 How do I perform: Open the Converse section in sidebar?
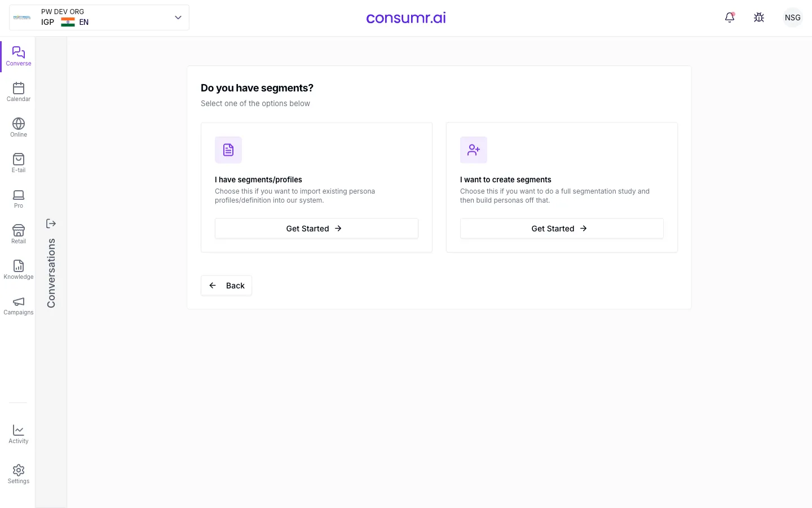18,56
